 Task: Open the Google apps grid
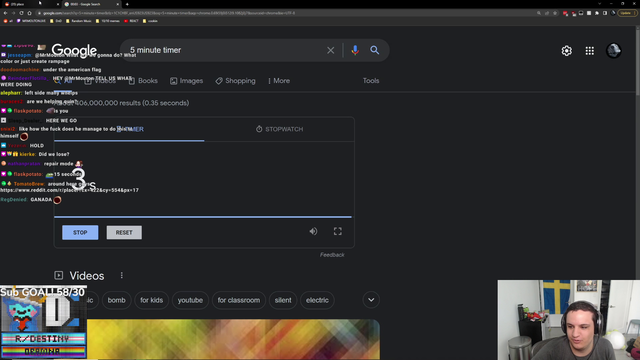pos(590,51)
